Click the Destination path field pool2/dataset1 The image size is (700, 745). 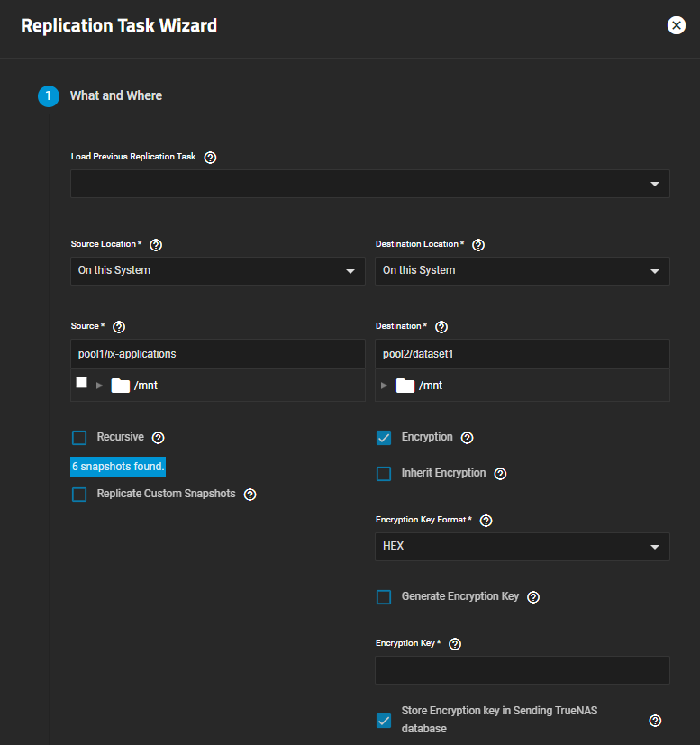(522, 354)
